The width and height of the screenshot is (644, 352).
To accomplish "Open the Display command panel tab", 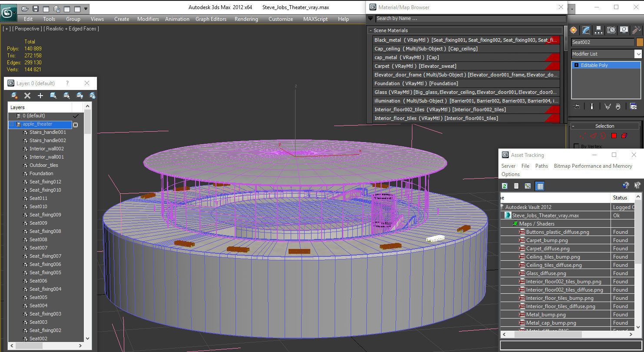I will click(x=624, y=30).
